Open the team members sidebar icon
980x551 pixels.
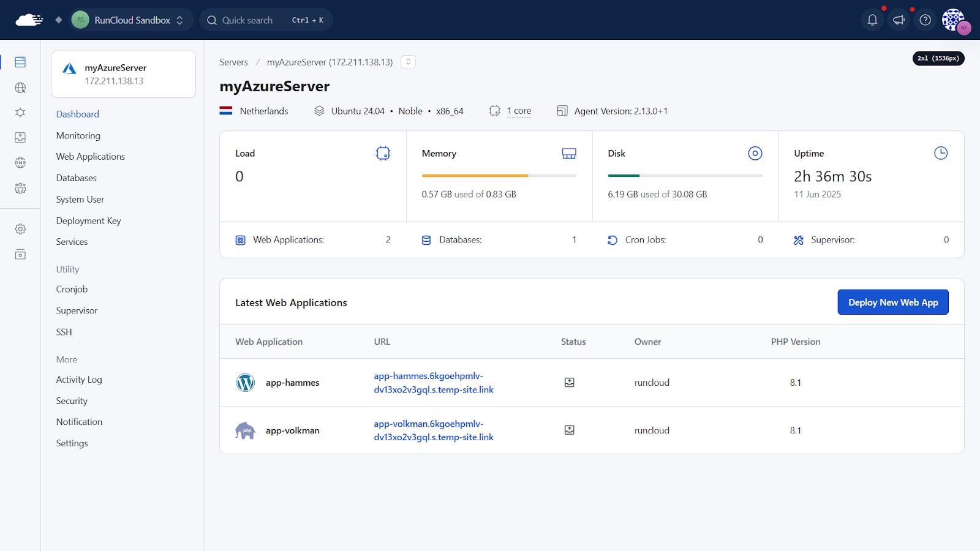coord(20,189)
